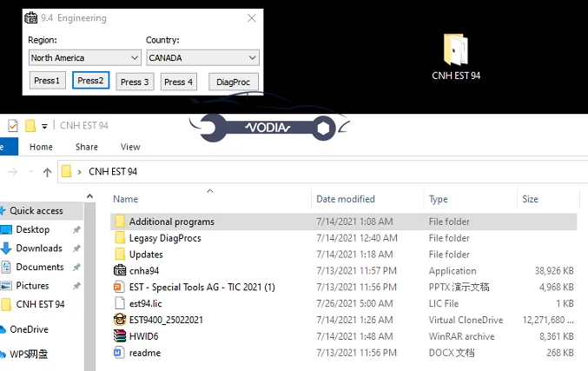
Task: Open the Home ribbon tab
Action: 41,147
